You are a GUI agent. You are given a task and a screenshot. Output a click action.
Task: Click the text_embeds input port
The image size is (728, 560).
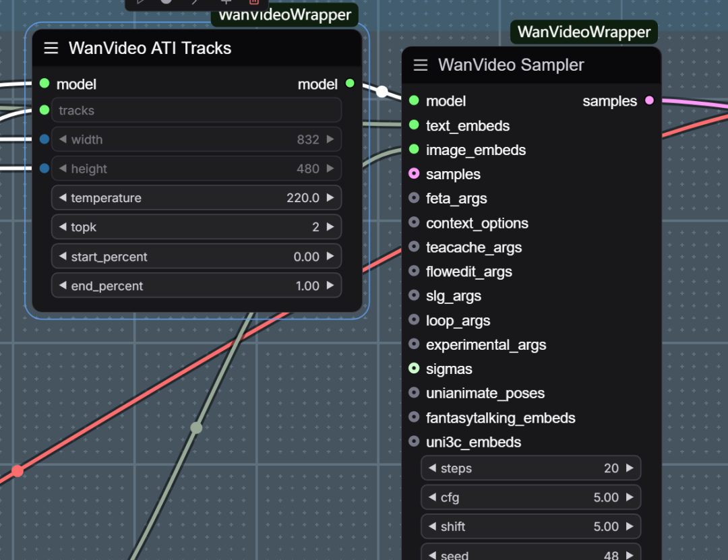coord(414,125)
